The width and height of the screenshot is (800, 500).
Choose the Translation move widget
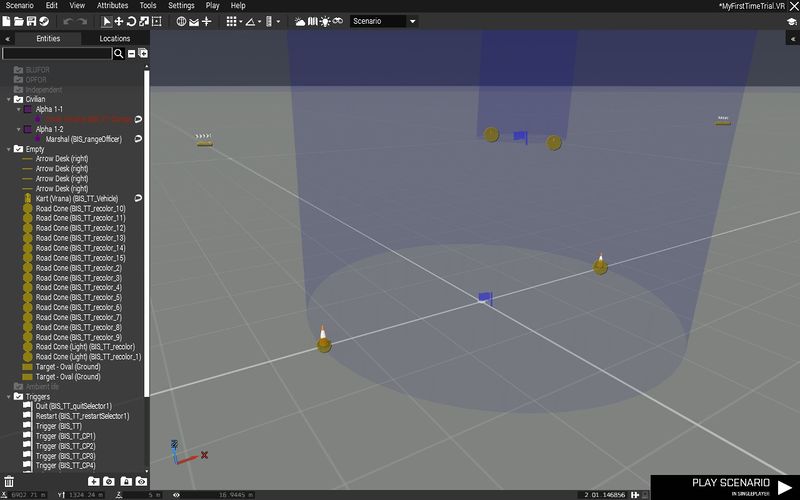(119, 21)
